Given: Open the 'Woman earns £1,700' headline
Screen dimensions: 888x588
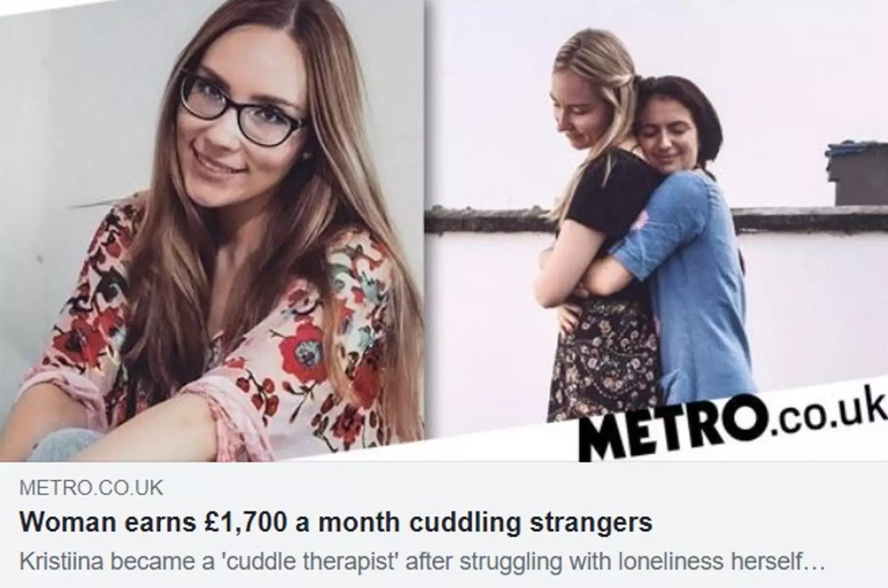Looking at the screenshot, I should pos(336,523).
